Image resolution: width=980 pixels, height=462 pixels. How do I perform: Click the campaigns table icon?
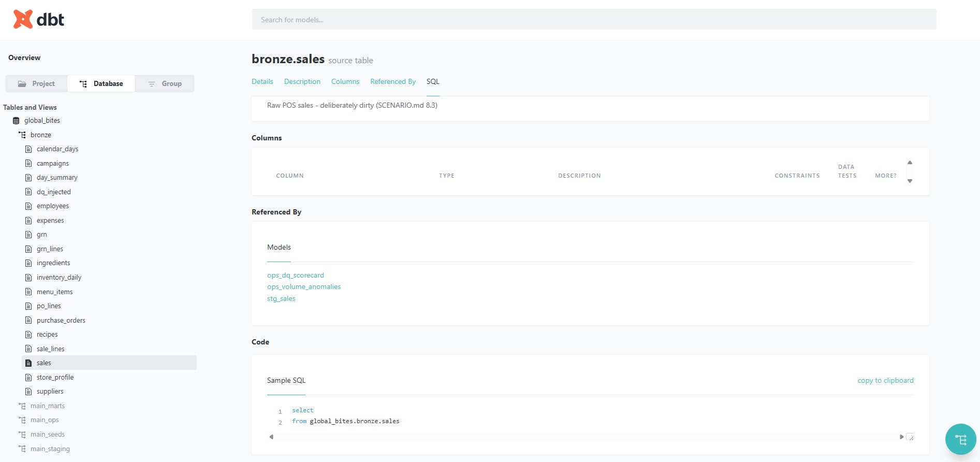click(x=28, y=163)
